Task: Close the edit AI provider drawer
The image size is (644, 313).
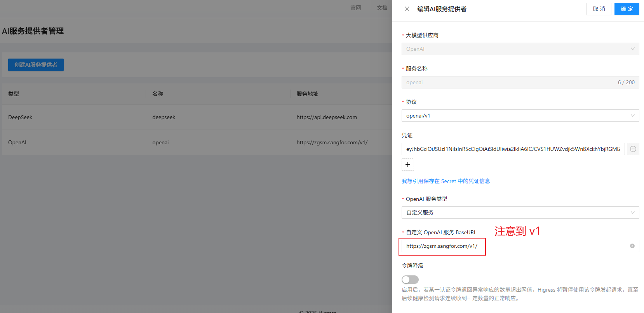Action: (x=407, y=9)
